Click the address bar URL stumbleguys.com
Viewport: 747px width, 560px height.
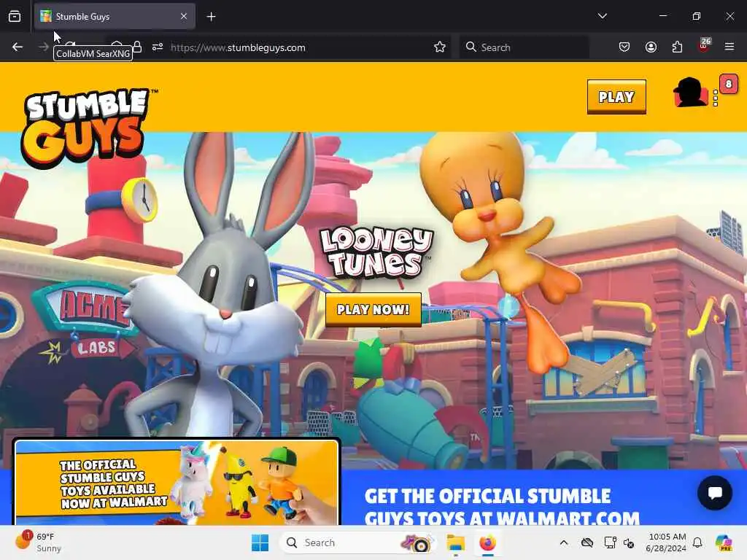(x=238, y=47)
